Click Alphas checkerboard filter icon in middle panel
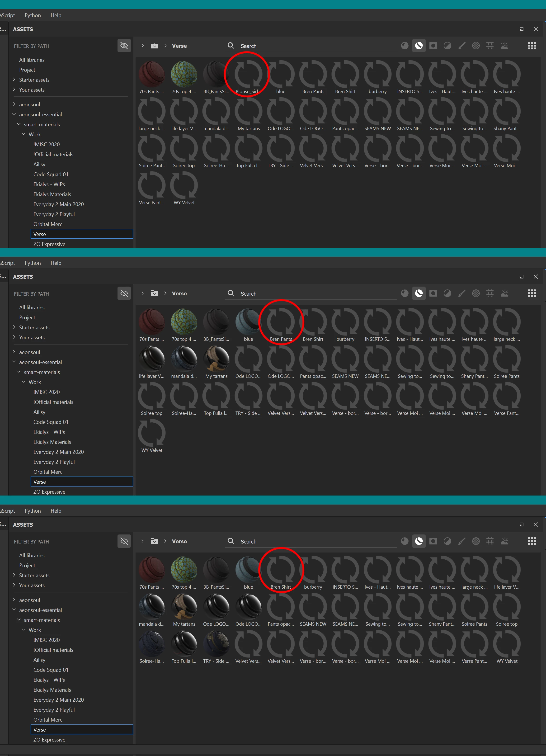The width and height of the screenshot is (546, 756). 476,293
